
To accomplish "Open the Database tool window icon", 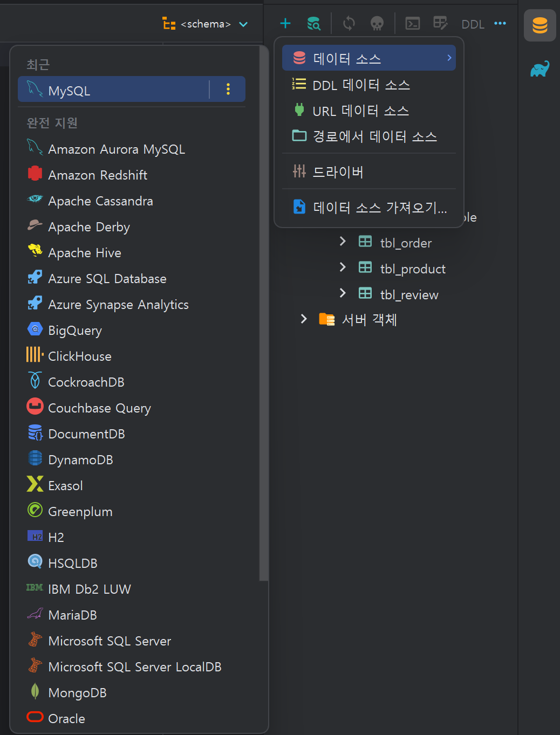I will [x=540, y=25].
